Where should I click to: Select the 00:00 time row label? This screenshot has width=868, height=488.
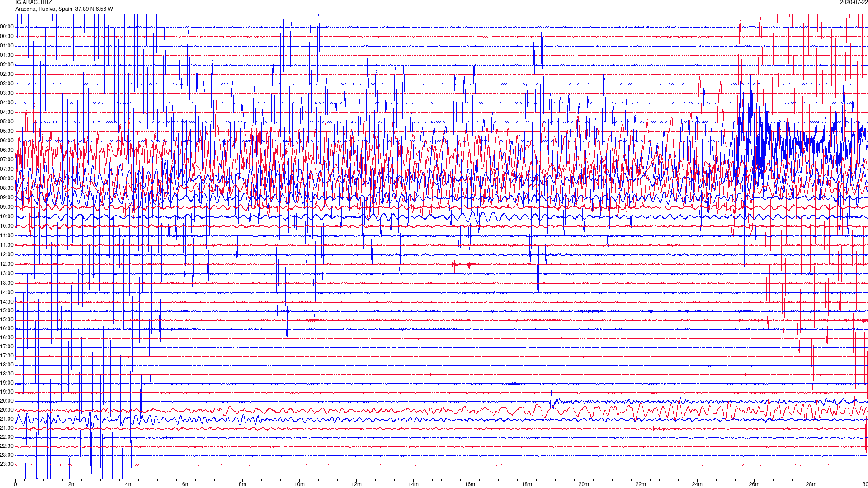click(x=7, y=27)
